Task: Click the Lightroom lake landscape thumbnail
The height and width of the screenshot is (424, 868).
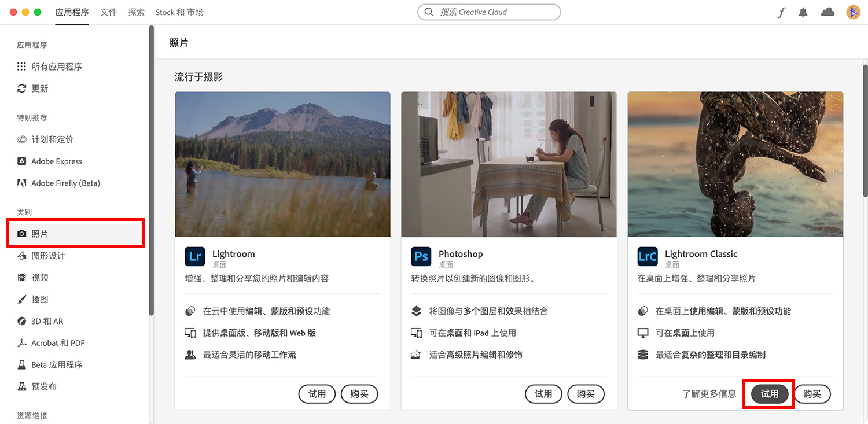Action: click(x=282, y=164)
